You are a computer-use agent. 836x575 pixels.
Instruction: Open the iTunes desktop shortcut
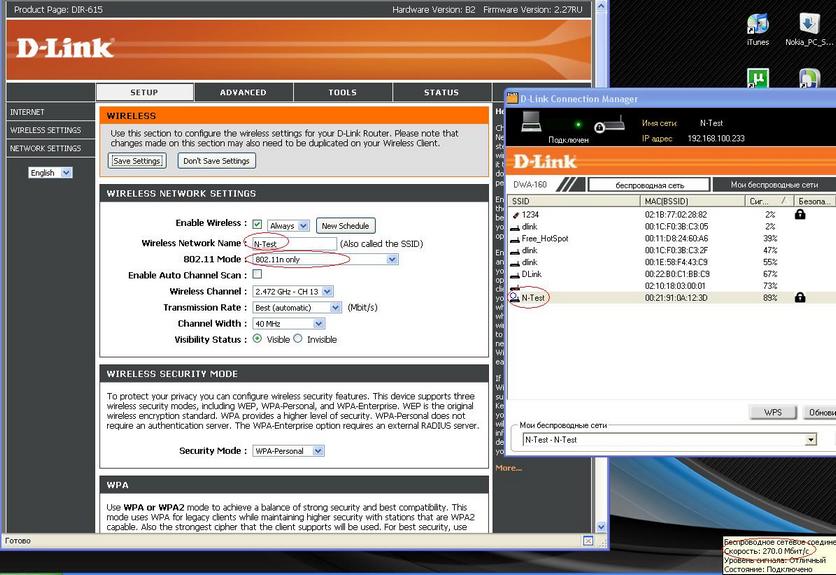(x=757, y=24)
